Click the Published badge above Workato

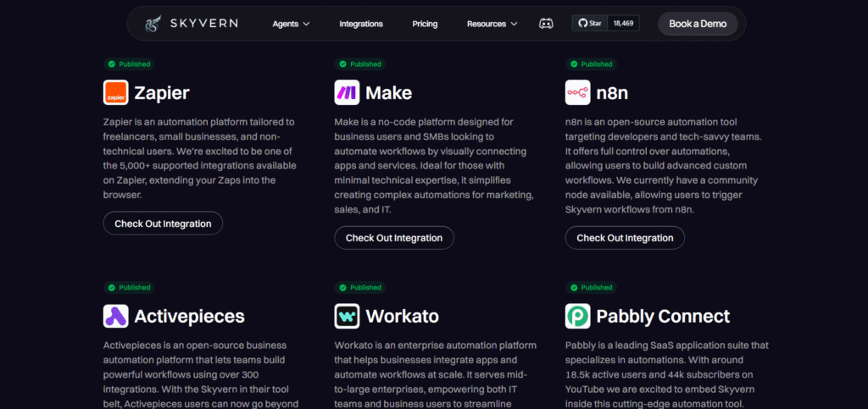[360, 287]
